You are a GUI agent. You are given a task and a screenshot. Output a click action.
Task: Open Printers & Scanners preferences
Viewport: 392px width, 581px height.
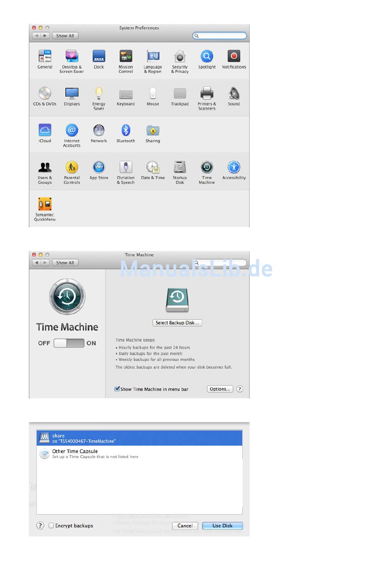(207, 98)
